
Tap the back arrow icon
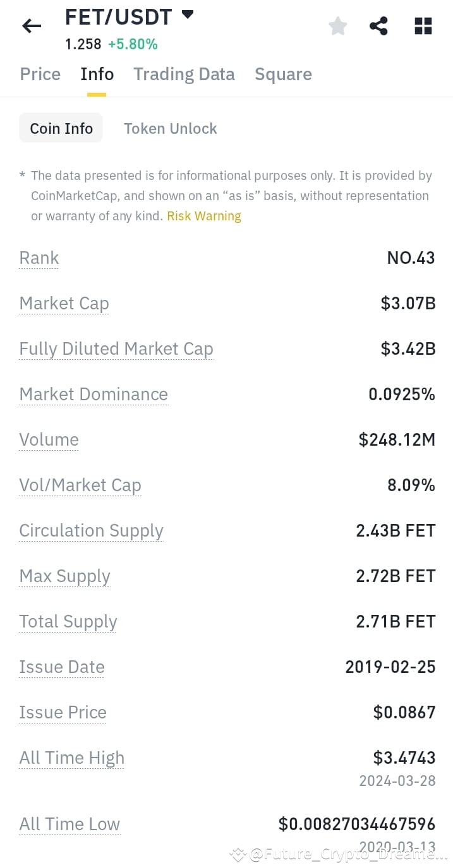pos(31,26)
